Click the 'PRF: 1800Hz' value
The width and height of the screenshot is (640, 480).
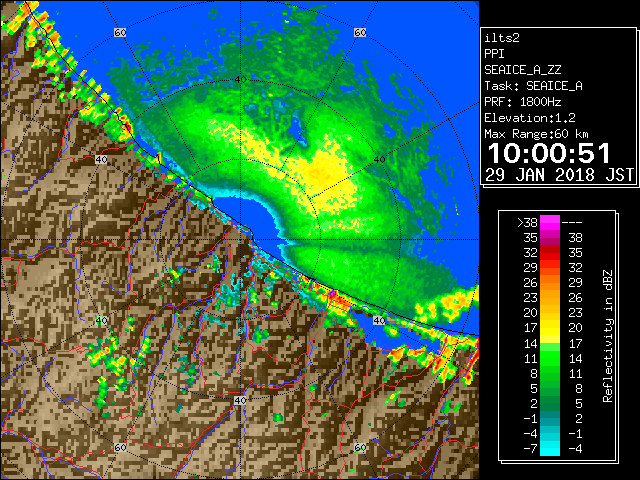coord(523,102)
